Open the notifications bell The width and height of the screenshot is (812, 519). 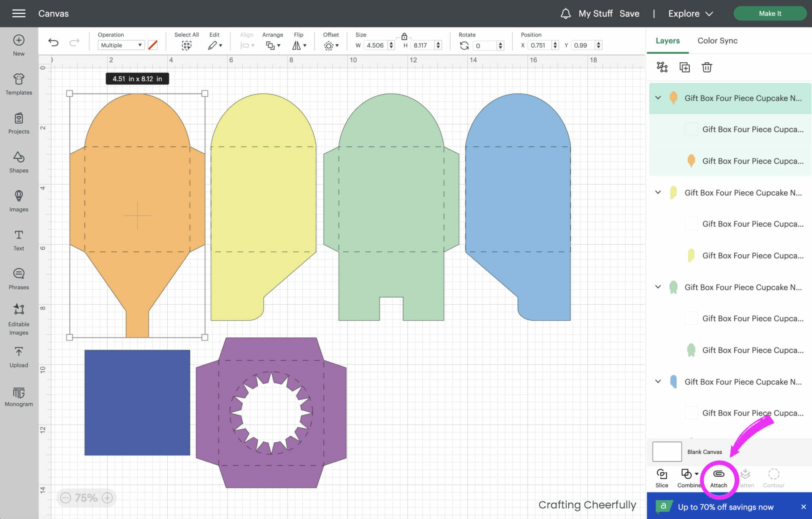565,13
